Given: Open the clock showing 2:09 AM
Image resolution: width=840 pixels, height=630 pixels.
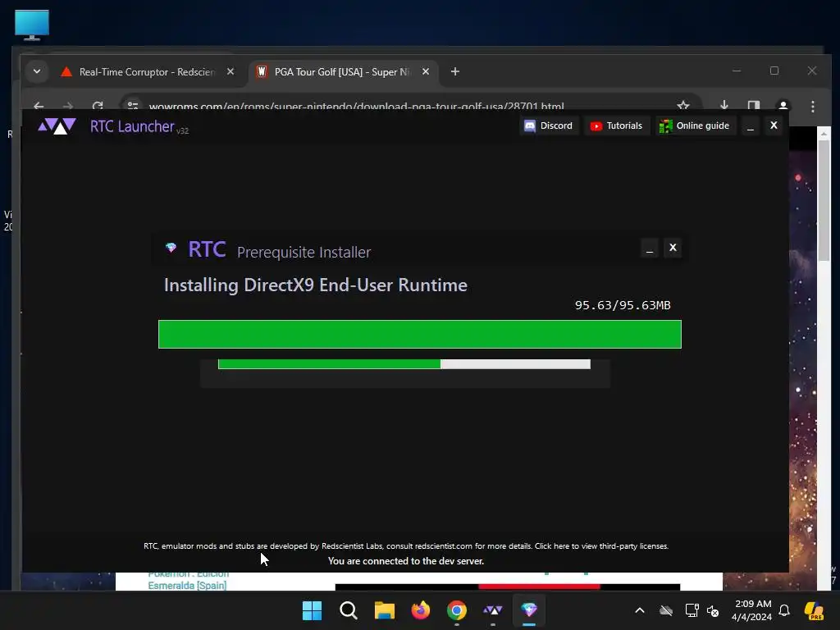Looking at the screenshot, I should pyautogui.click(x=752, y=610).
